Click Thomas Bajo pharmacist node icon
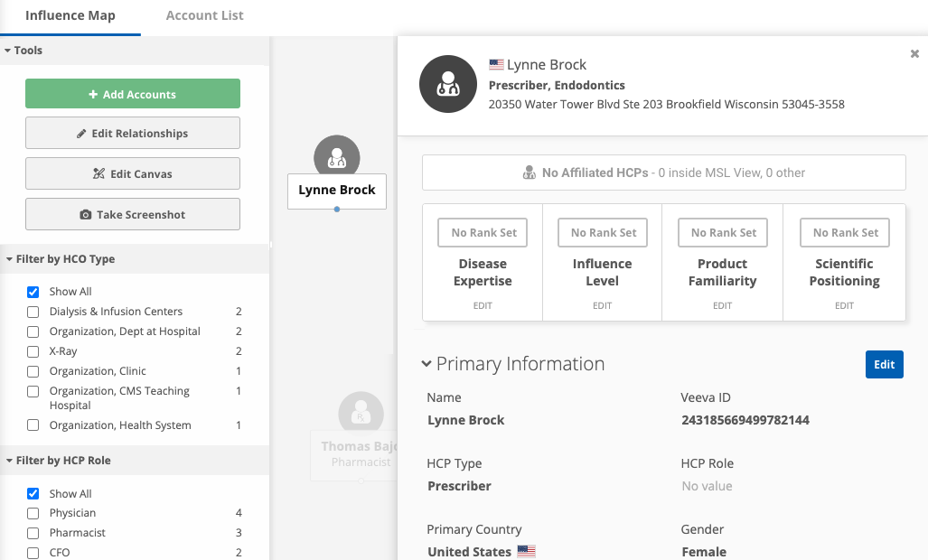 point(361,413)
